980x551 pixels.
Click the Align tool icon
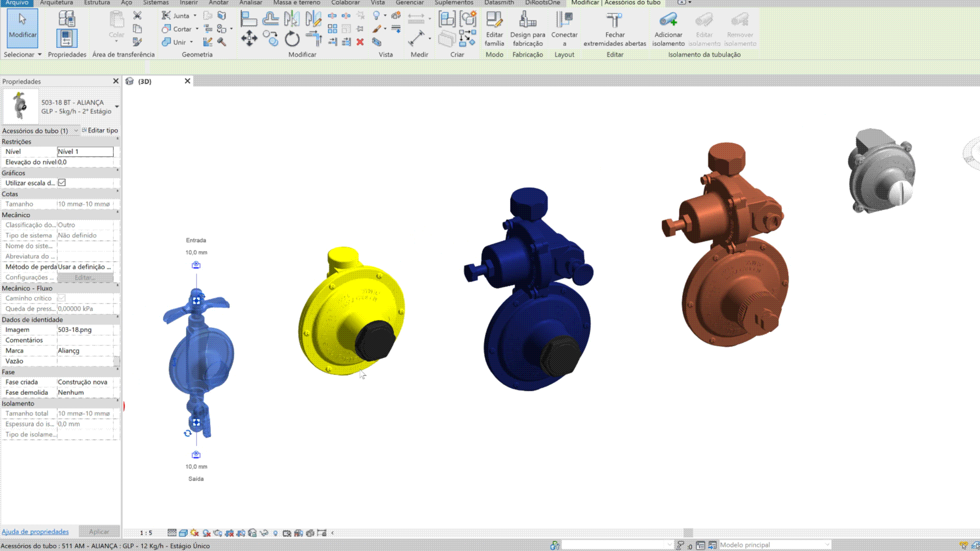point(248,19)
